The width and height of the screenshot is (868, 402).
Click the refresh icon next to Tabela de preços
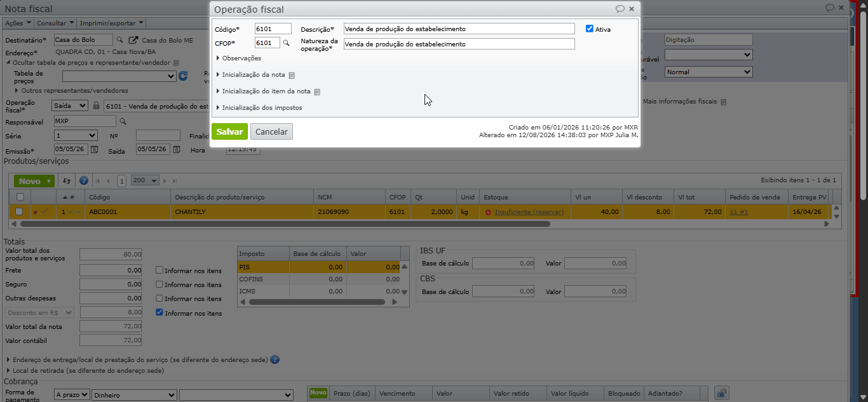pyautogui.click(x=184, y=76)
